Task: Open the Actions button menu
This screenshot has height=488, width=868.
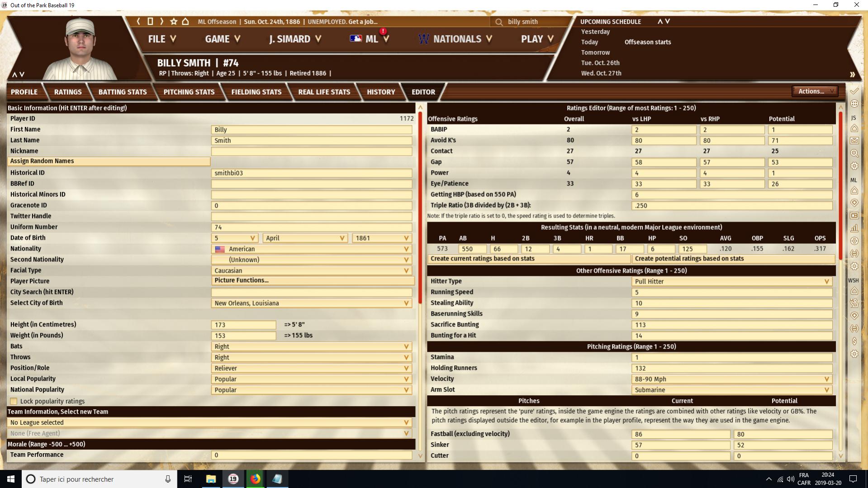Action: pos(815,91)
